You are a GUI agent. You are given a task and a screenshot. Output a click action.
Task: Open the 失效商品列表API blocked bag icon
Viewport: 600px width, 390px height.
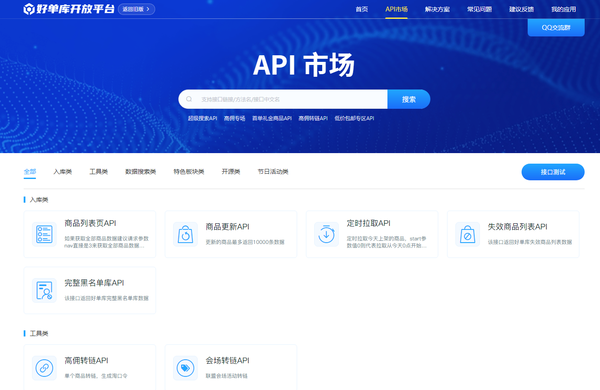[x=467, y=234]
